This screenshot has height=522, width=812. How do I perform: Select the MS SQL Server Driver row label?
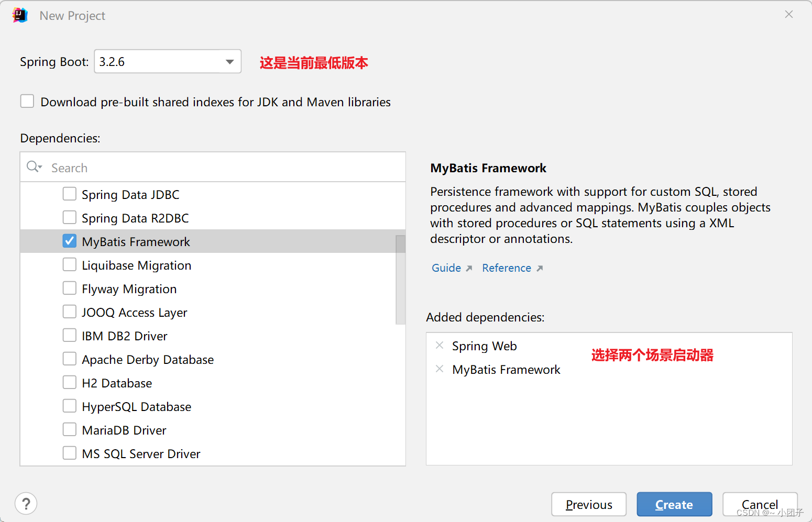(141, 454)
